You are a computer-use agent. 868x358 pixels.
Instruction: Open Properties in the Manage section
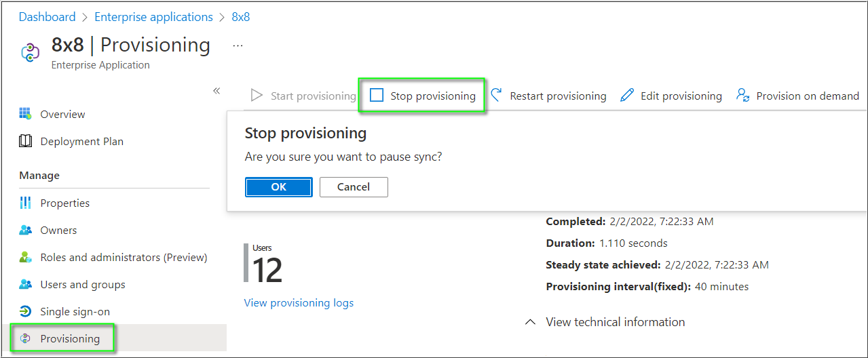(x=65, y=203)
